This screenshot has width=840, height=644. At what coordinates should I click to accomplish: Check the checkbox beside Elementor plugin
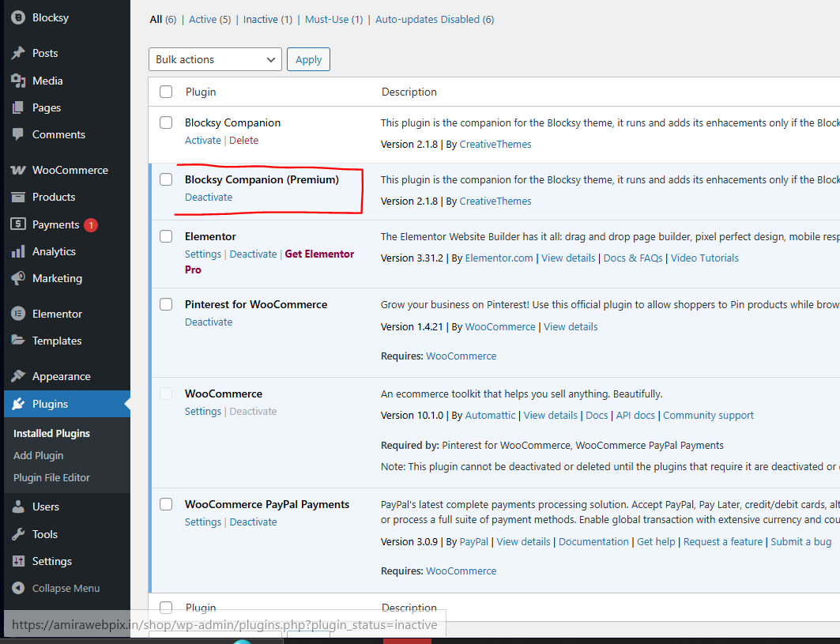[x=166, y=235]
